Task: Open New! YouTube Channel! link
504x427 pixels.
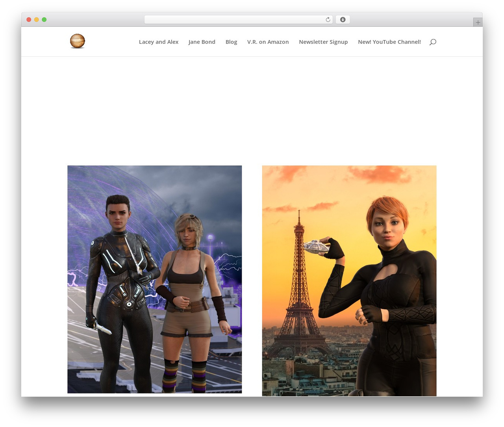Action: (389, 42)
